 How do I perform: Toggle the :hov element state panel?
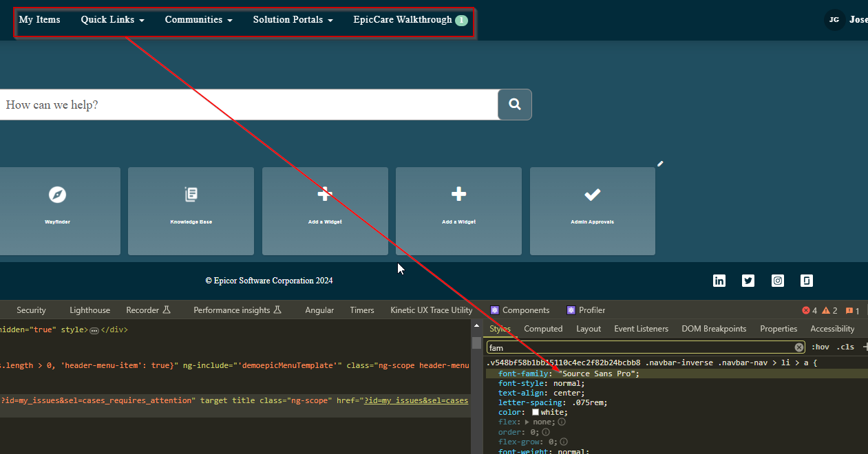point(820,347)
